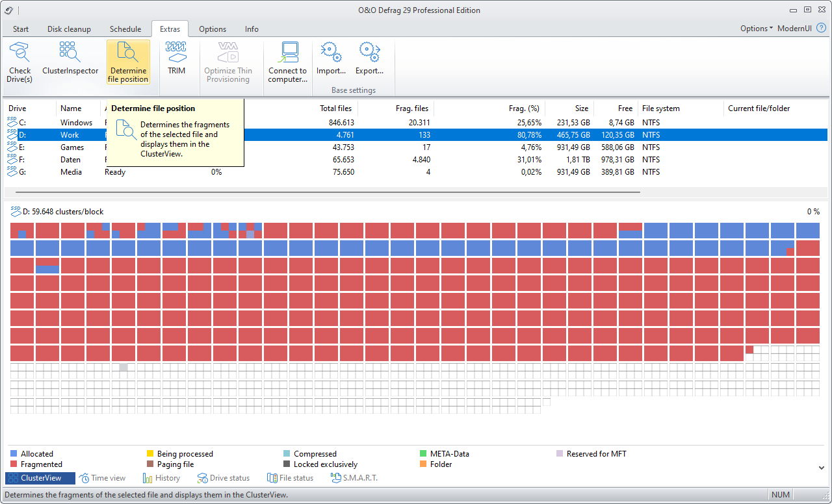The height and width of the screenshot is (504, 832).
Task: Select drive E: Games row
Action: click(x=416, y=147)
